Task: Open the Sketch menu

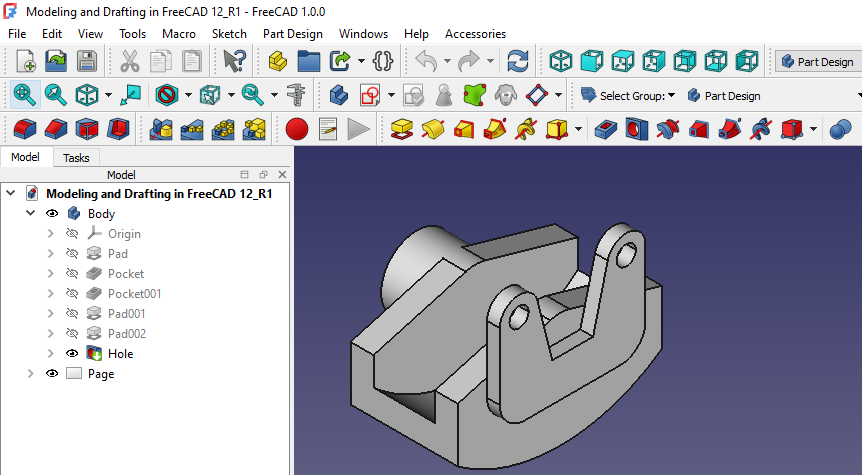Action: point(229,34)
